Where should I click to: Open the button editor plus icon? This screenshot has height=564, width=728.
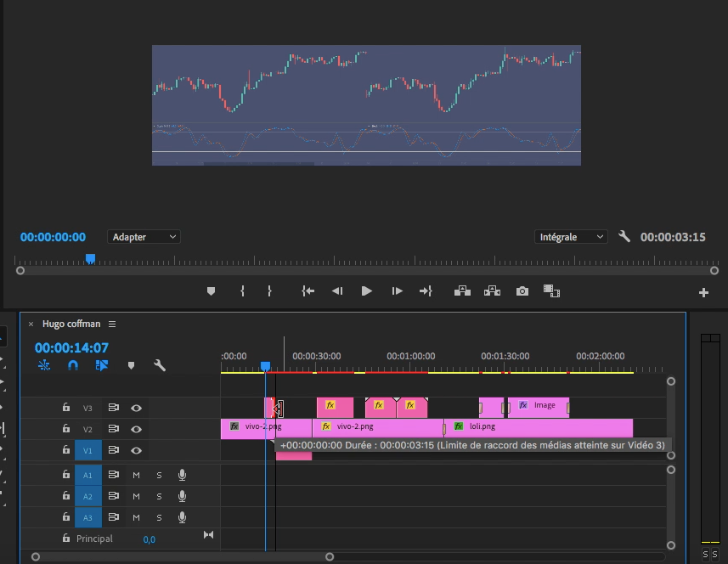(703, 293)
